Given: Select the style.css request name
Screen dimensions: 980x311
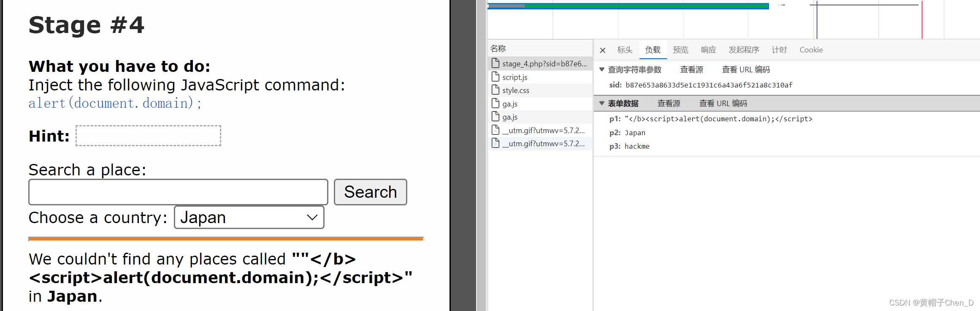Looking at the screenshot, I should tap(516, 90).
